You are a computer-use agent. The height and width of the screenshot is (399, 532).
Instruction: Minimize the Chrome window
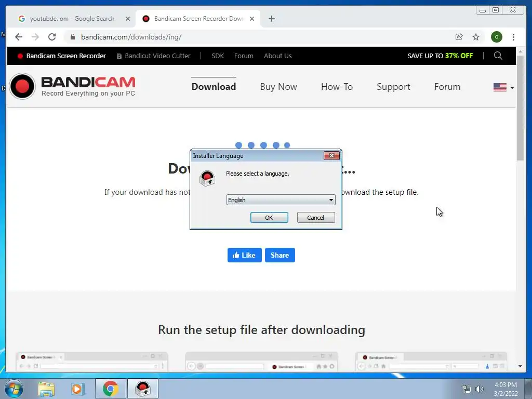tap(483, 10)
